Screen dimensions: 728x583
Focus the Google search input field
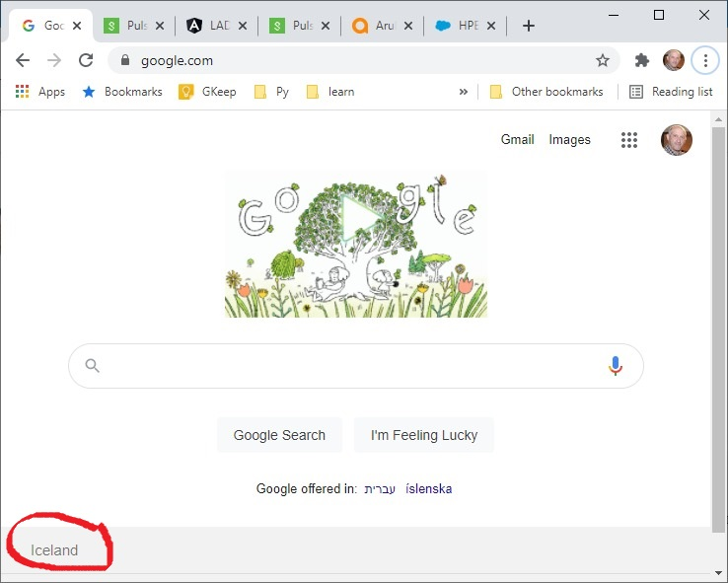pyautogui.click(x=356, y=366)
